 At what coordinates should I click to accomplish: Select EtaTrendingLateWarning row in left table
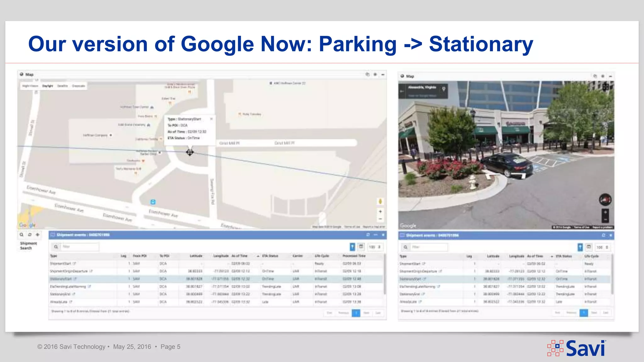[x=216, y=287]
